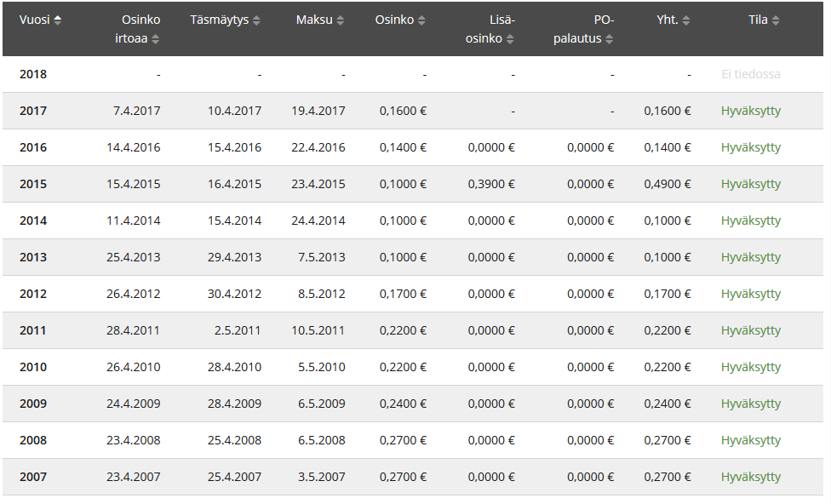
Task: Click the 2010 year cell
Action: point(33,367)
